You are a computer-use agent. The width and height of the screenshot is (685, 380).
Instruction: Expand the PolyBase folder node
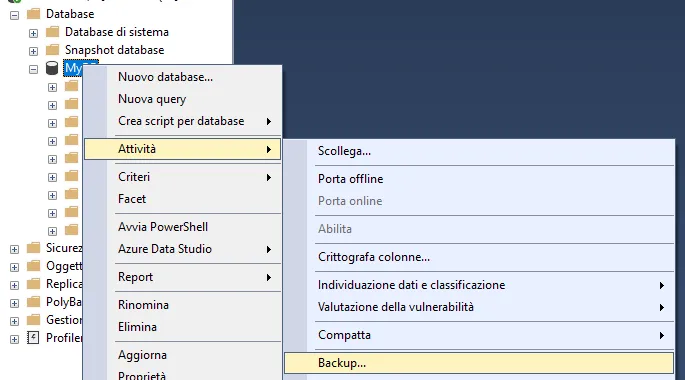[x=14, y=303]
